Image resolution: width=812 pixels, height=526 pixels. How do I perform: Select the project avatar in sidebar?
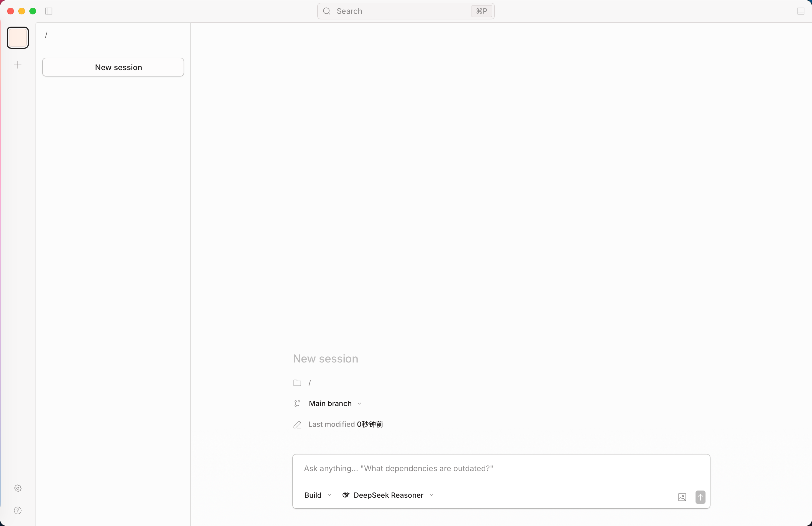click(18, 37)
